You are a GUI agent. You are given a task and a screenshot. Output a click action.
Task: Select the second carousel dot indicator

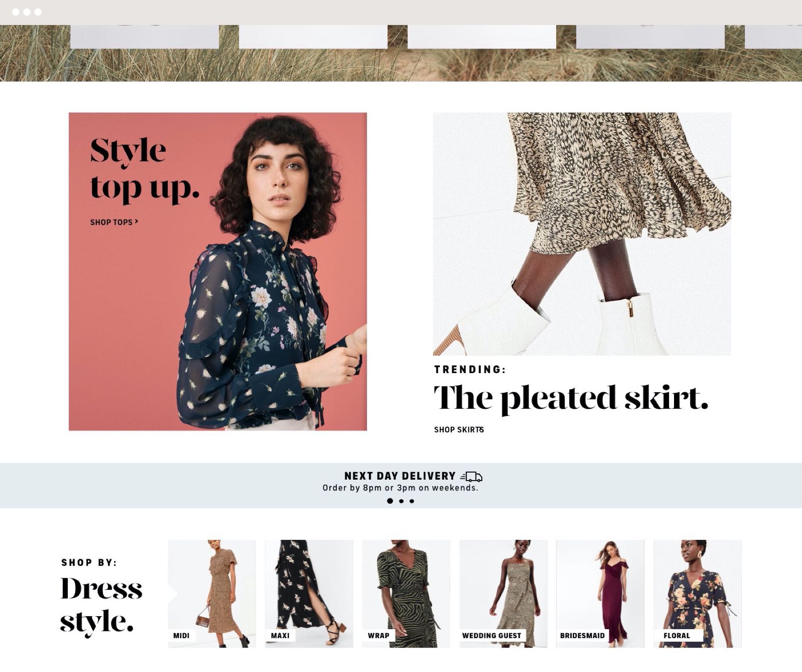pyautogui.click(x=401, y=501)
